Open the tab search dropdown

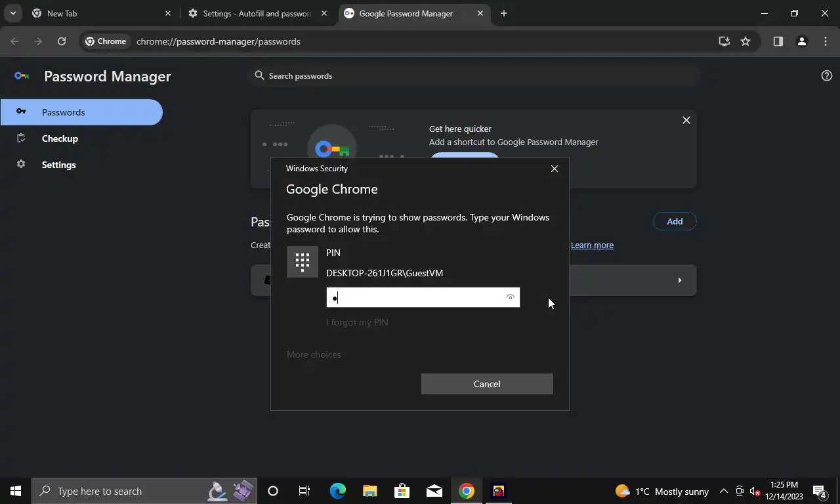click(12, 13)
